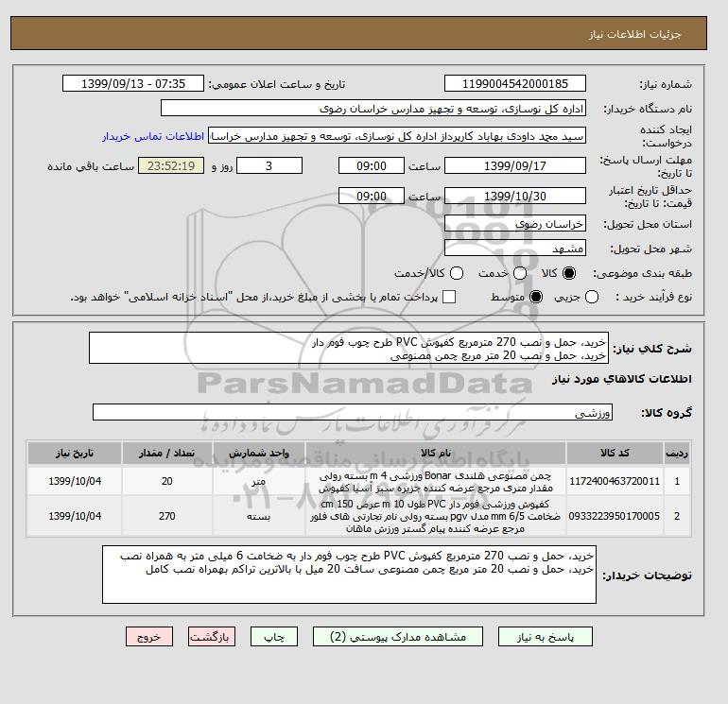The width and height of the screenshot is (728, 704).
Task: Click the واحد شمارش column header
Action: [x=259, y=453]
